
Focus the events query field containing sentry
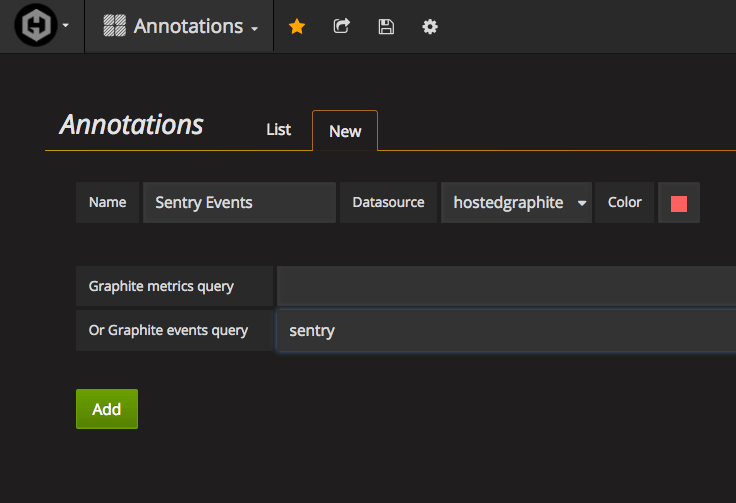click(x=505, y=330)
